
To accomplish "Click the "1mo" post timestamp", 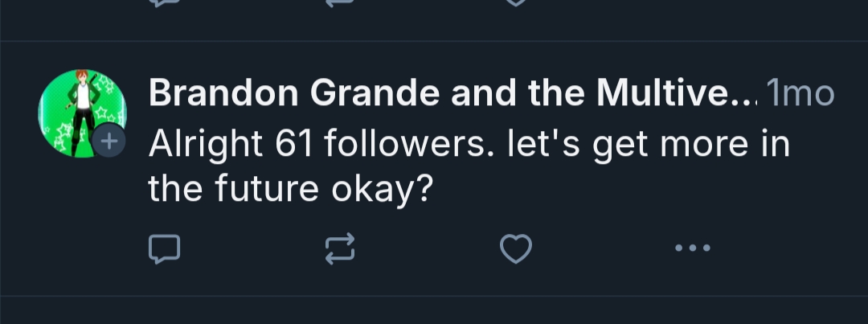I will tap(800, 96).
